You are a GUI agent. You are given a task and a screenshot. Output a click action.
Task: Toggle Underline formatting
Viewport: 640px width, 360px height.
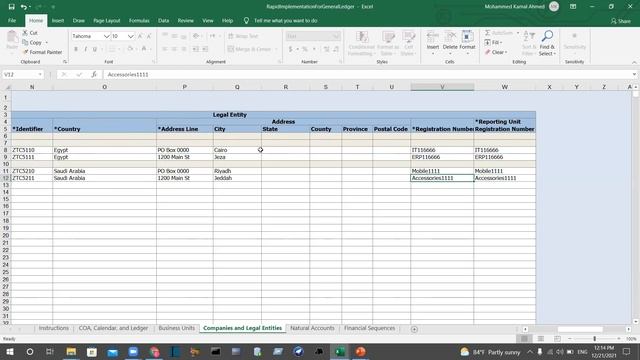95,49
